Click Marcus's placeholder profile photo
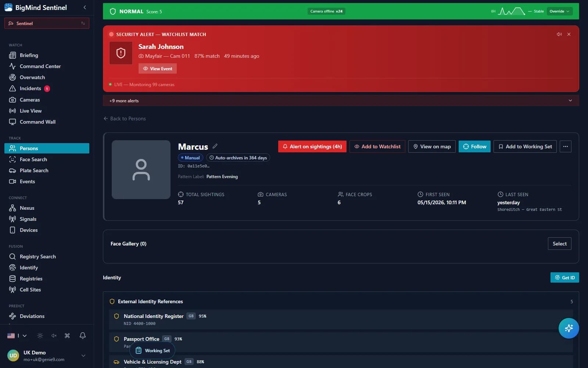This screenshot has height=368, width=588. (x=141, y=170)
